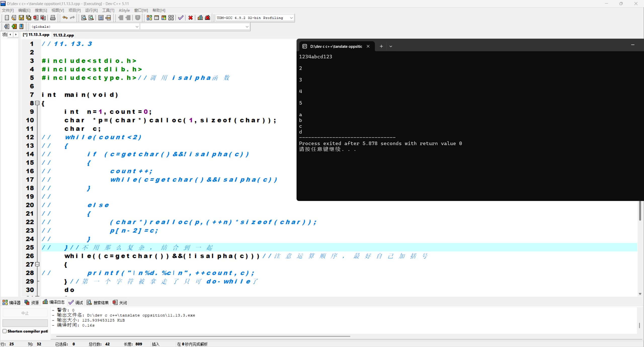The width and height of the screenshot is (644, 347).
Task: Open the 运行[R] menu
Action: point(91,10)
